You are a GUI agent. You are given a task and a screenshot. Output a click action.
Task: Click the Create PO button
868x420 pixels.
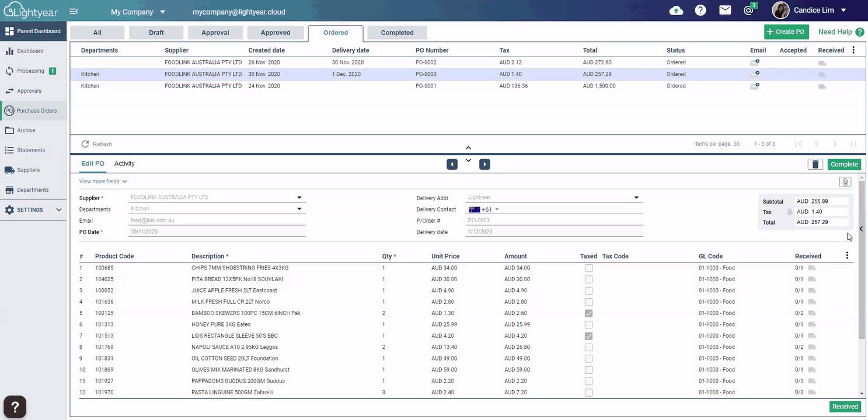786,32
